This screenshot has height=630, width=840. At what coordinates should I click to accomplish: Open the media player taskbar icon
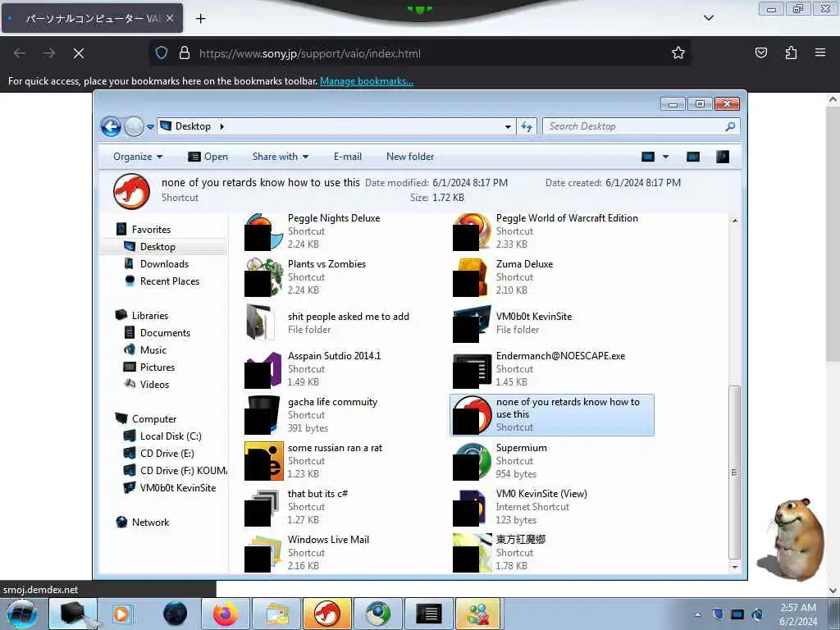[121, 614]
